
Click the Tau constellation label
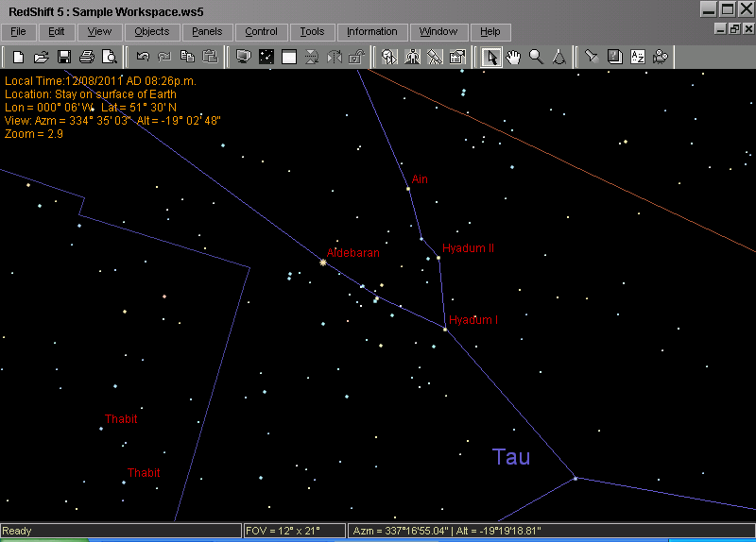511,457
